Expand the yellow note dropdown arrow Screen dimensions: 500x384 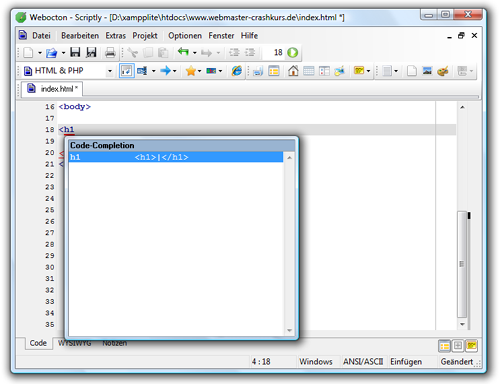point(368,71)
